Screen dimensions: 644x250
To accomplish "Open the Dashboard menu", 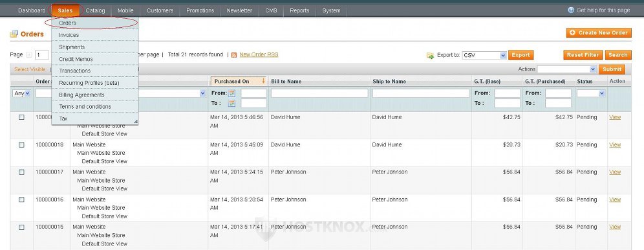I will [32, 11].
